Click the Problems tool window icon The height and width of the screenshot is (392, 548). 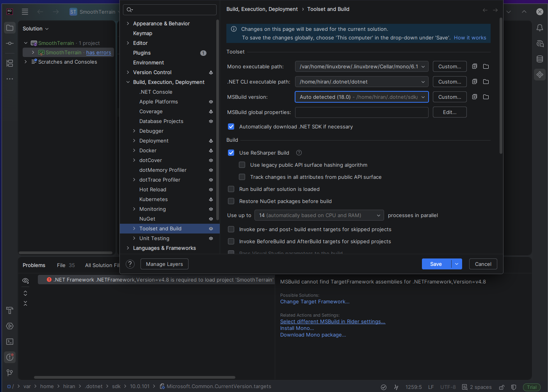pyautogui.click(x=10, y=357)
